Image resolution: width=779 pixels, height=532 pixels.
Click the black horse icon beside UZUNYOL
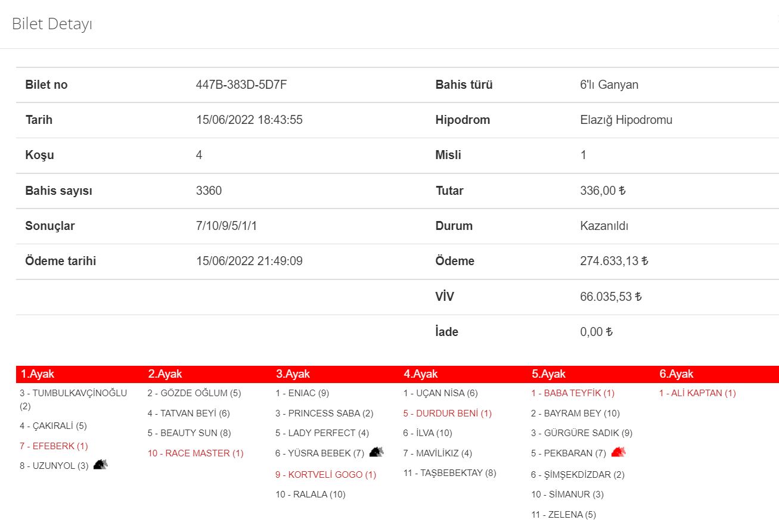(x=100, y=465)
